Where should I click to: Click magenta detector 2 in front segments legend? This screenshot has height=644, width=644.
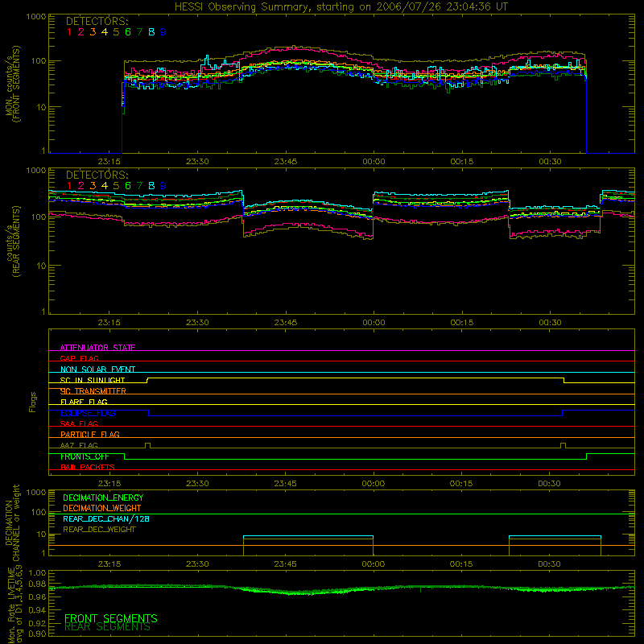[81, 32]
